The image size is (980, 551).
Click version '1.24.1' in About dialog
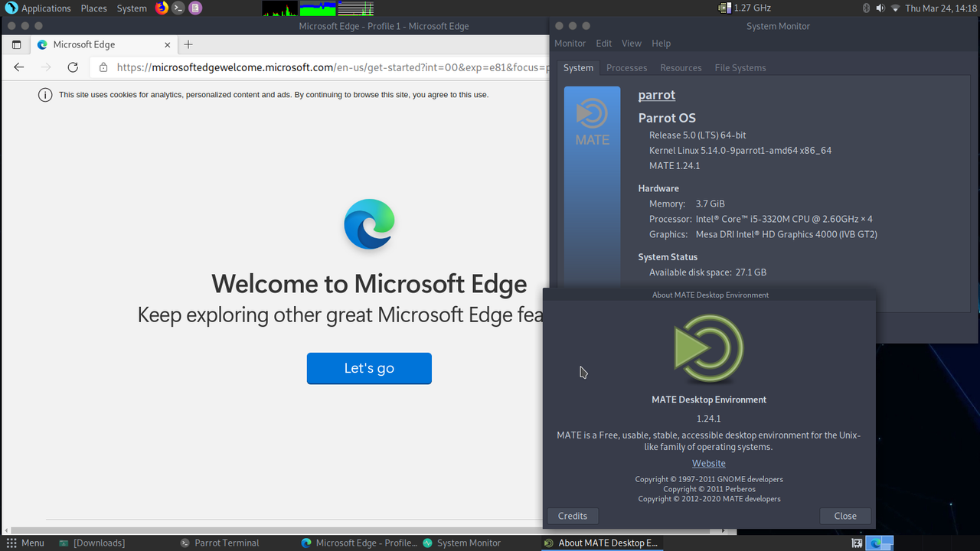[709, 419]
